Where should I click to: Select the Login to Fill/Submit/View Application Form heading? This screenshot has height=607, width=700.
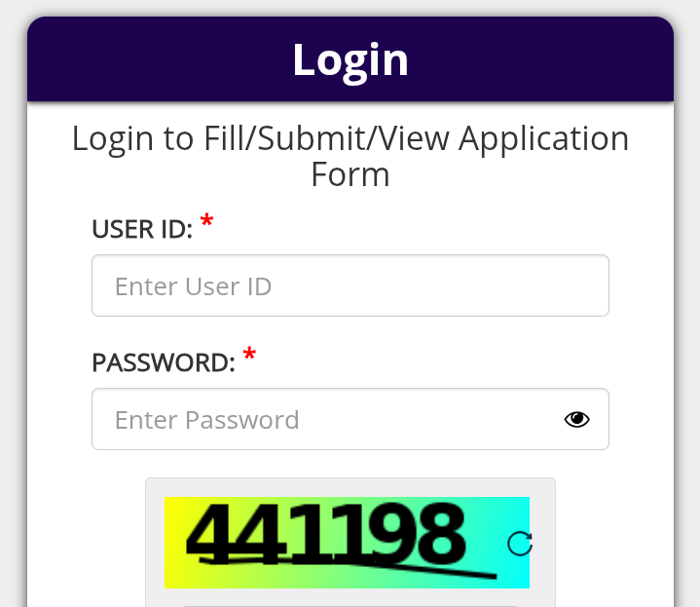coord(350,156)
